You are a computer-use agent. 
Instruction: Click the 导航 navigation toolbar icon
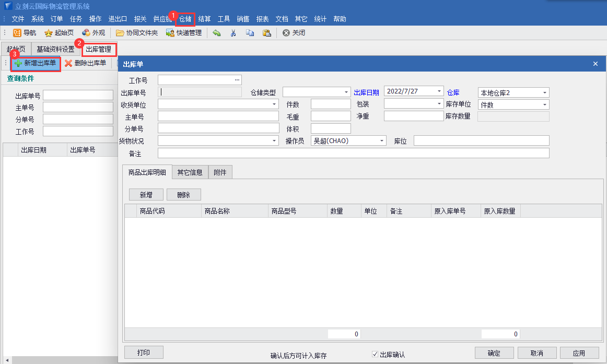(17, 33)
